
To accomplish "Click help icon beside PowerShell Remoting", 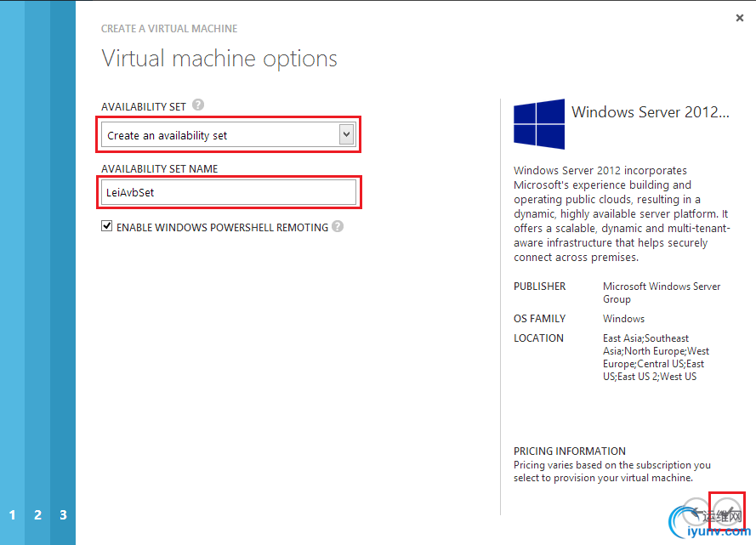I will point(338,226).
